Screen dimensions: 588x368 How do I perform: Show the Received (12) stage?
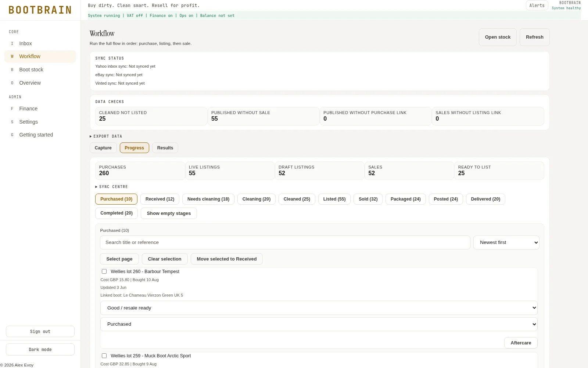pos(160,199)
